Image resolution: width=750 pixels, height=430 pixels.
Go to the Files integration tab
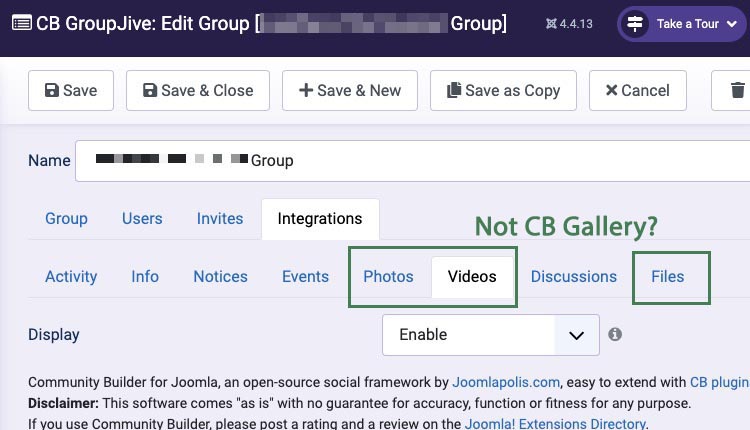point(668,276)
